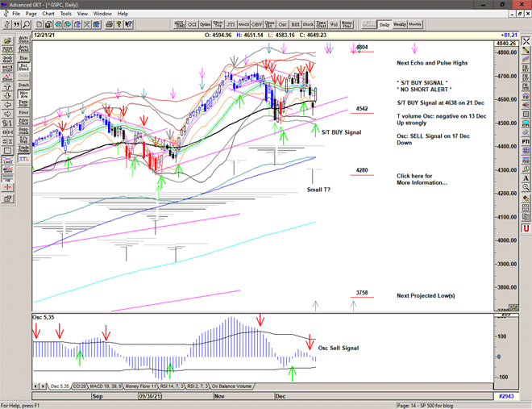Switch chart to Monthly timeframe

tap(415, 24)
